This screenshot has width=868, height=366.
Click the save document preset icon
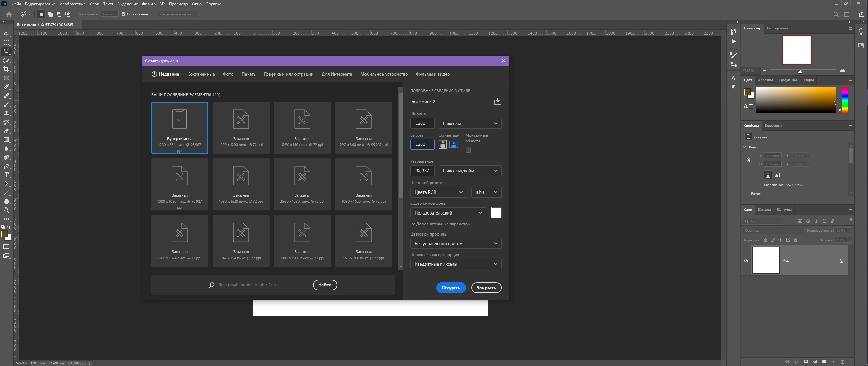pos(497,101)
